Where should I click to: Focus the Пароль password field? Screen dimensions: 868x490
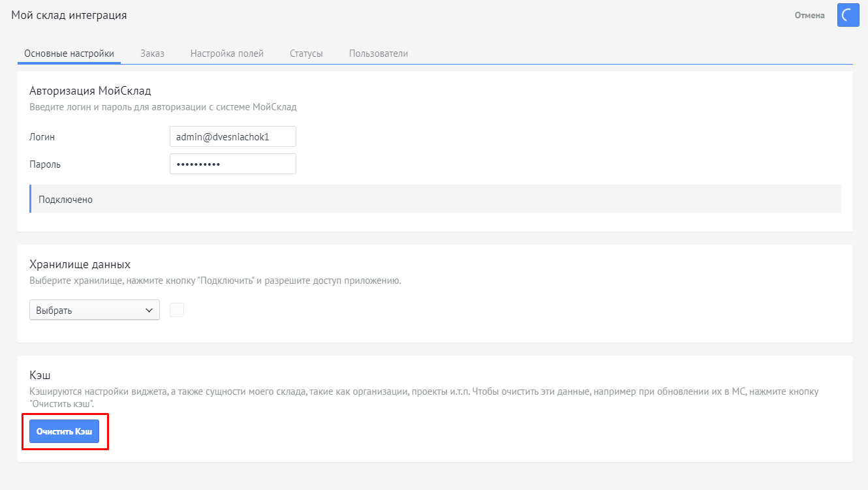pyautogui.click(x=232, y=164)
